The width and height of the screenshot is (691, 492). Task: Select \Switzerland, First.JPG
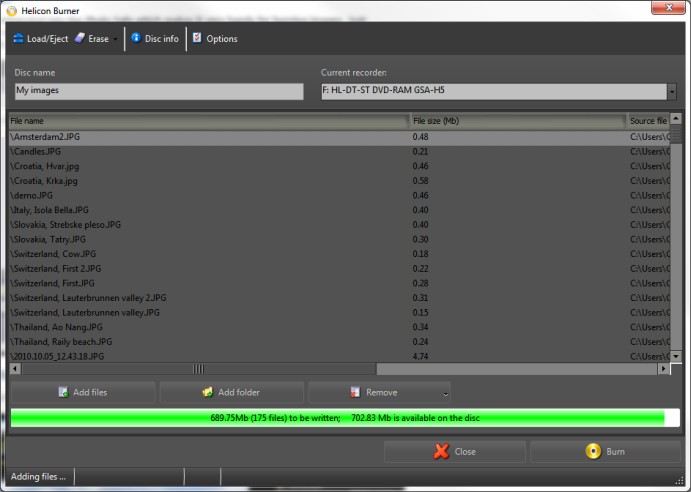point(339,283)
